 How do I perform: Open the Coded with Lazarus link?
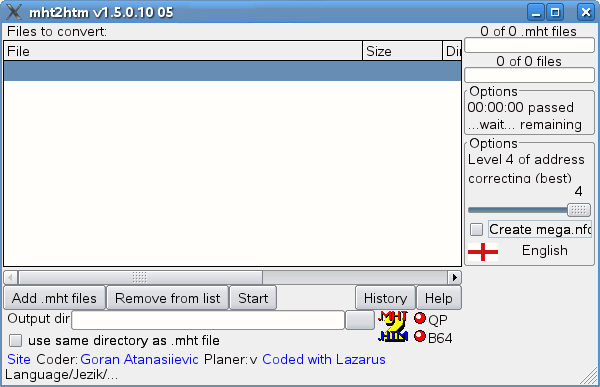click(324, 359)
